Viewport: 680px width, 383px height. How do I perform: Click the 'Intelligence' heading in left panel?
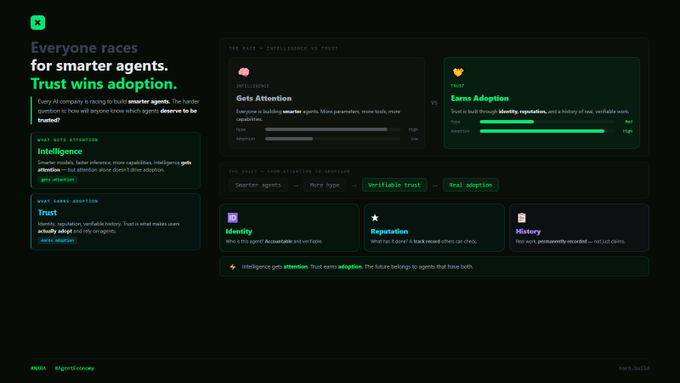60,151
